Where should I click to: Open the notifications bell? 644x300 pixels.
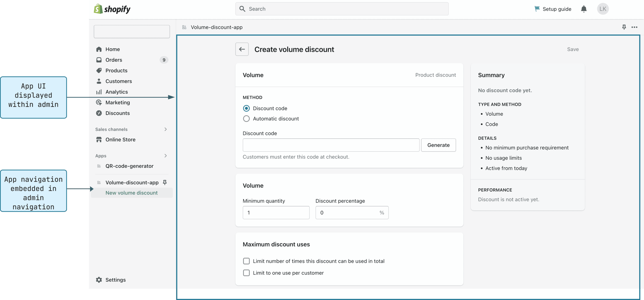584,9
